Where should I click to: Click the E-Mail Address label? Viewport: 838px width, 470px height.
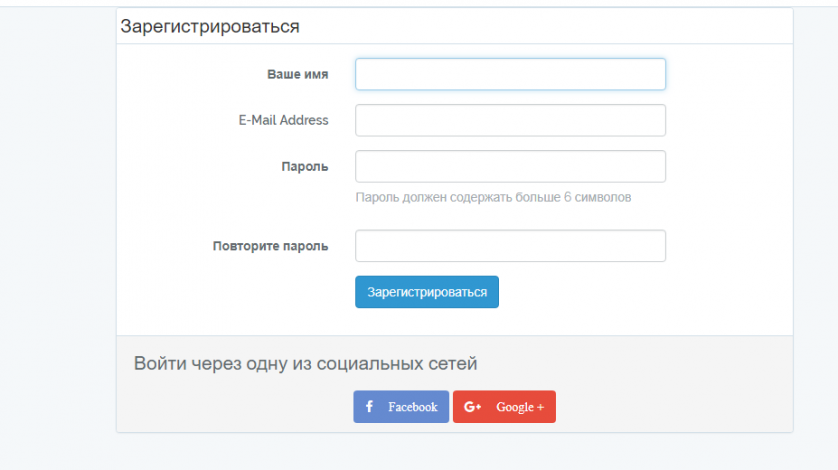coord(283,120)
